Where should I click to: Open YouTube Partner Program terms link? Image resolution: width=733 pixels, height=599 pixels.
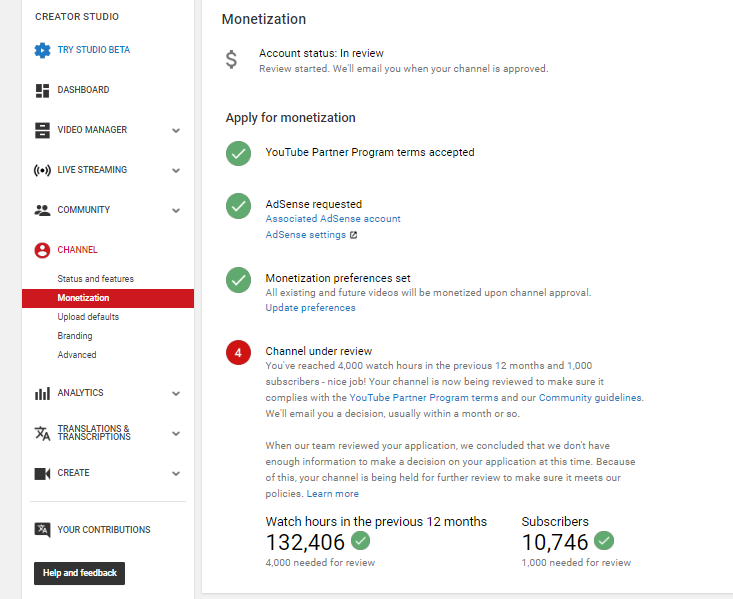tap(424, 398)
